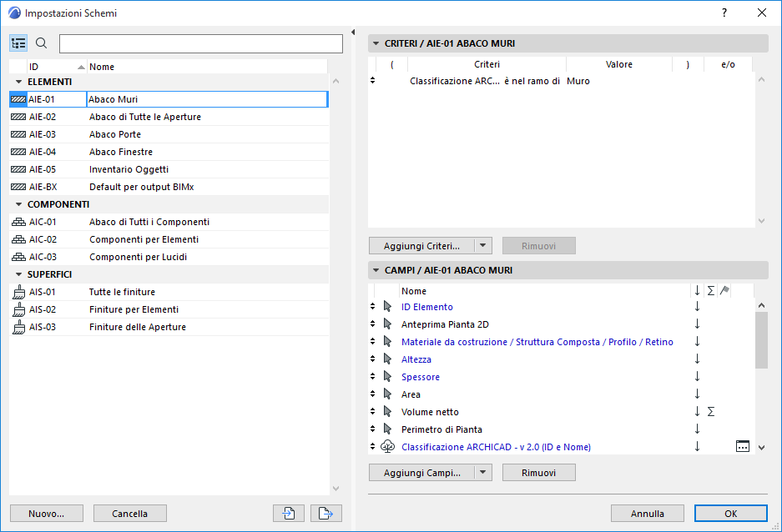Select the Perimetro di Pianta field

click(x=441, y=429)
